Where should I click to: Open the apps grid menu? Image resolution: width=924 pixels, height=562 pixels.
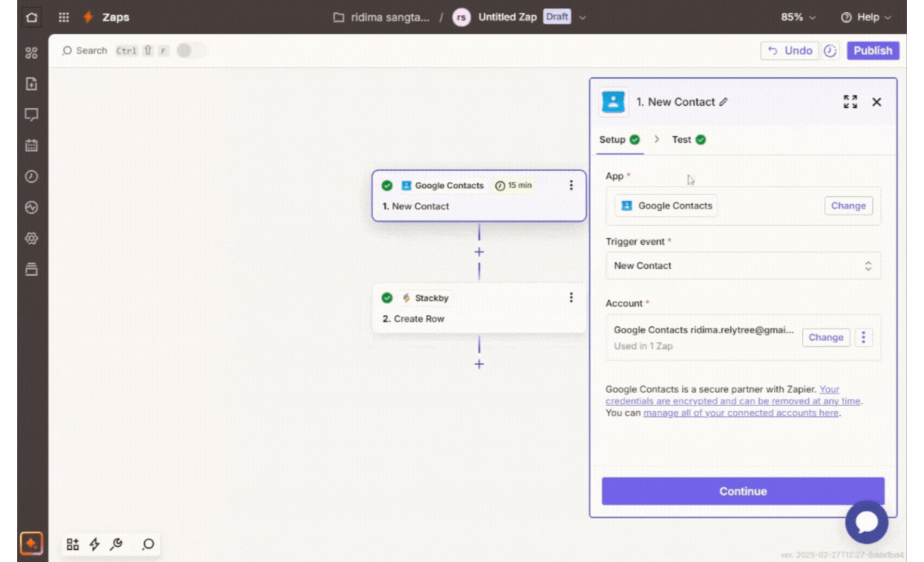(64, 18)
